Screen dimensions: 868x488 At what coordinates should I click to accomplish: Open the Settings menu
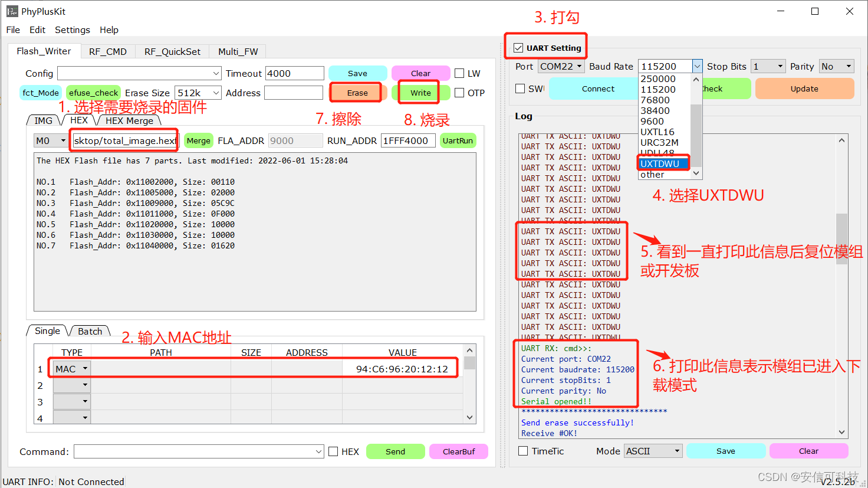point(72,30)
